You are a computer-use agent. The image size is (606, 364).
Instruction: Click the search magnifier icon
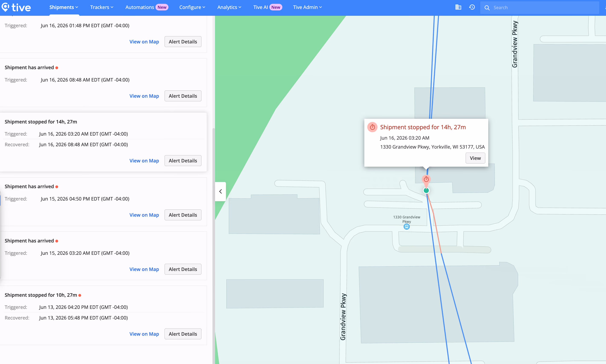tap(487, 8)
